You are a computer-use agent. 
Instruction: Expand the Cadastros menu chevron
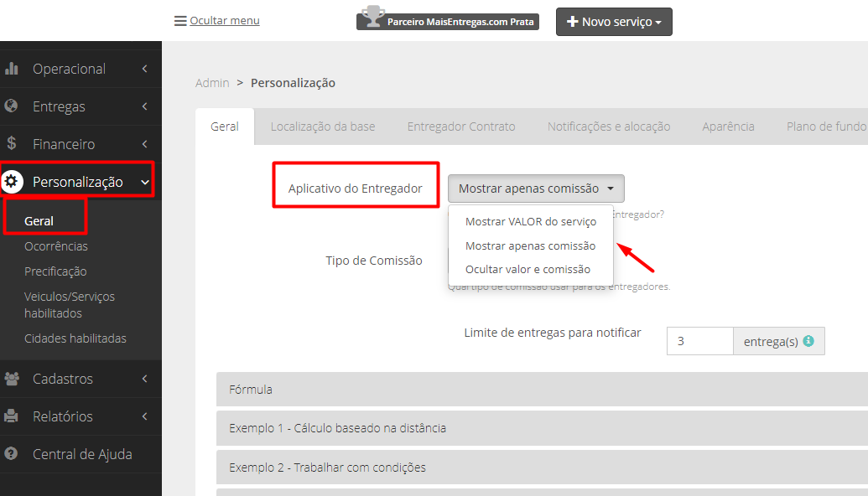(145, 379)
